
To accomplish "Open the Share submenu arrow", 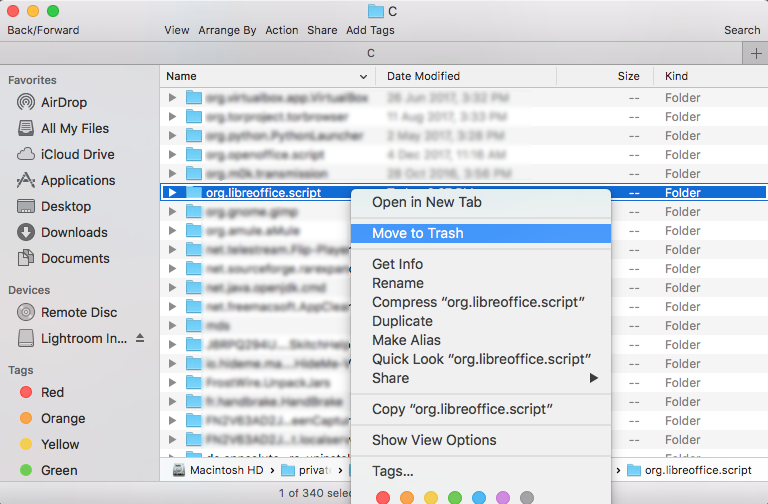I will coord(594,378).
